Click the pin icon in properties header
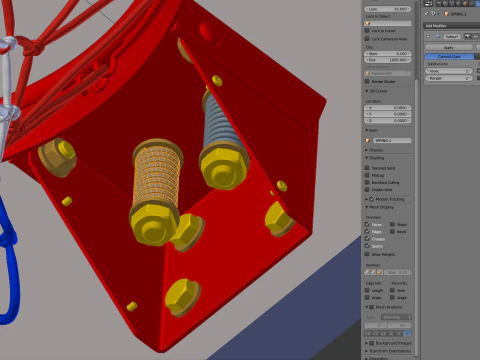Screen dimensions: 480x360 pos(426,14)
